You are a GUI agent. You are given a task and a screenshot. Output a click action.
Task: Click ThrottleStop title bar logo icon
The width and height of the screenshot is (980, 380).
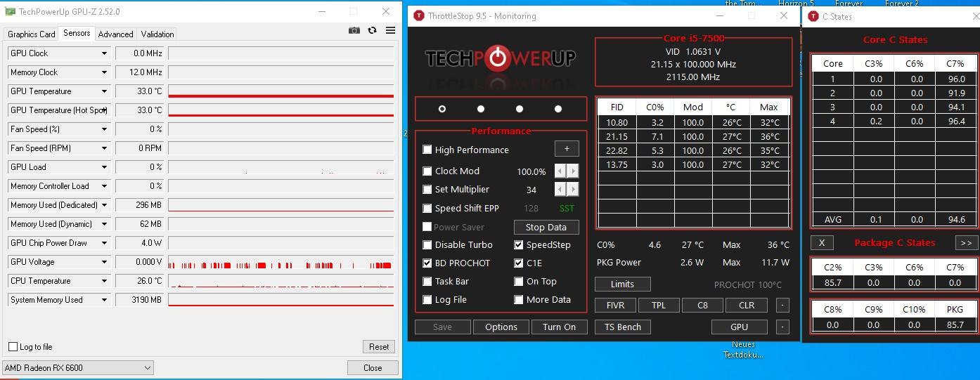(x=419, y=15)
